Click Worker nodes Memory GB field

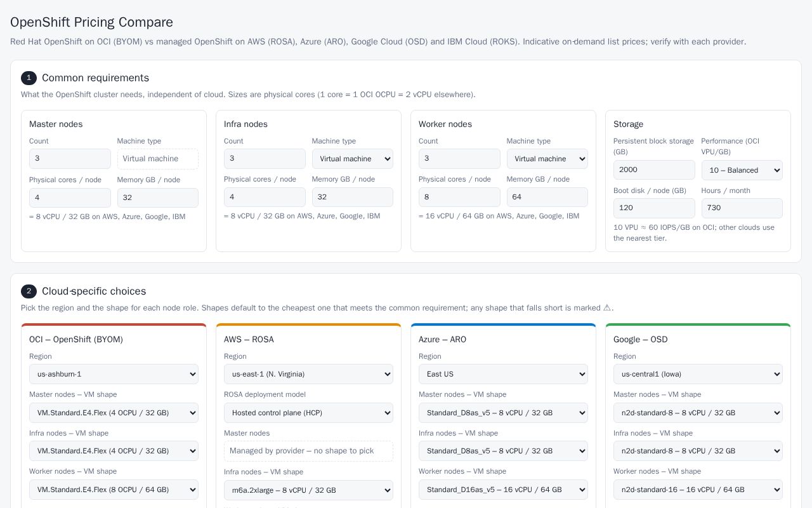pos(547,197)
